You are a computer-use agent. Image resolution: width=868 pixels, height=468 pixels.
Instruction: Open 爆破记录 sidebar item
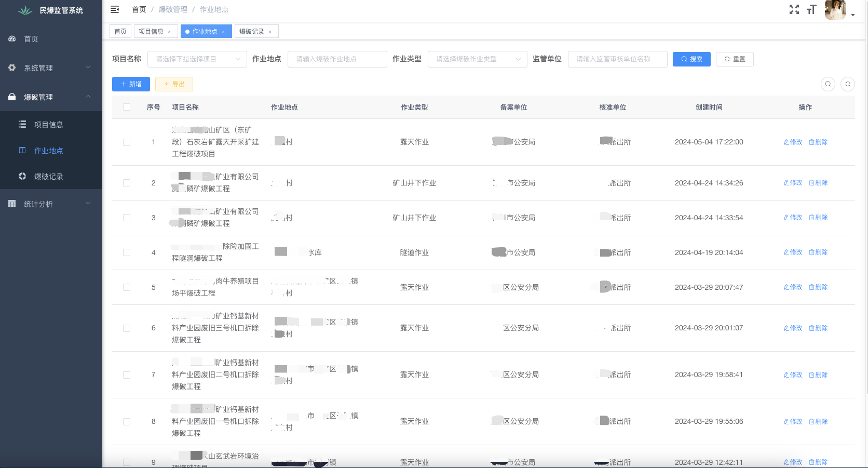pos(51,177)
